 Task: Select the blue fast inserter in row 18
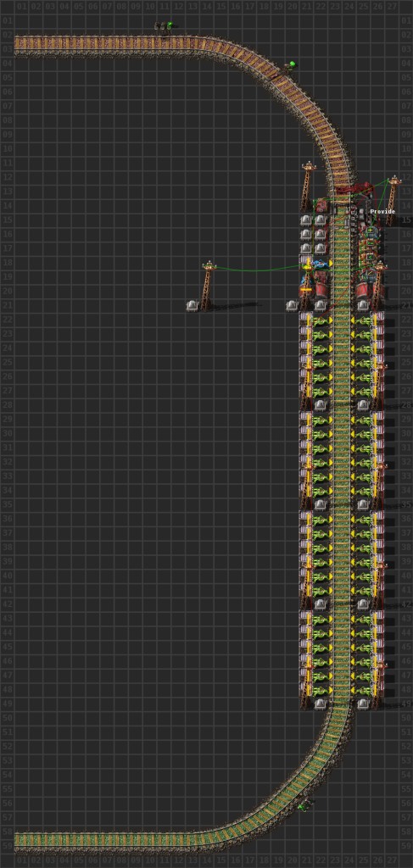[320, 264]
